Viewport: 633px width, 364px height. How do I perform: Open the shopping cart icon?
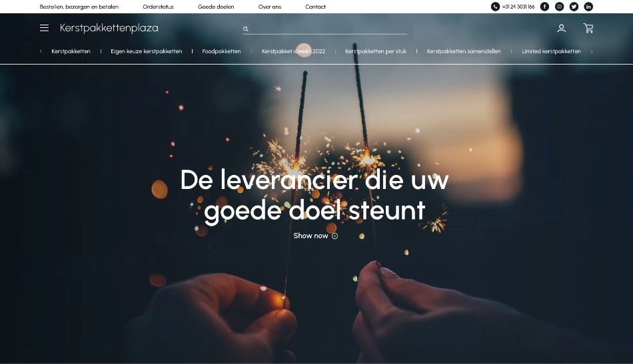click(x=588, y=28)
